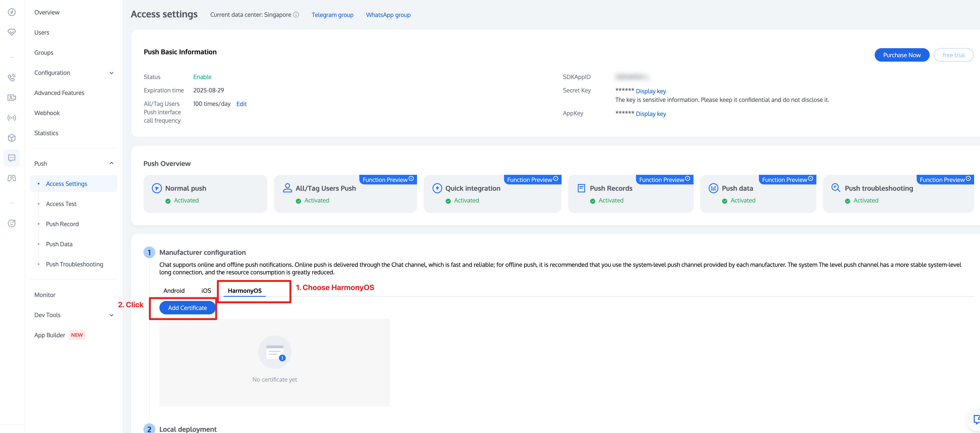Click the phone call icon in left rail
The height and width of the screenshot is (433, 980).
pos(12,78)
